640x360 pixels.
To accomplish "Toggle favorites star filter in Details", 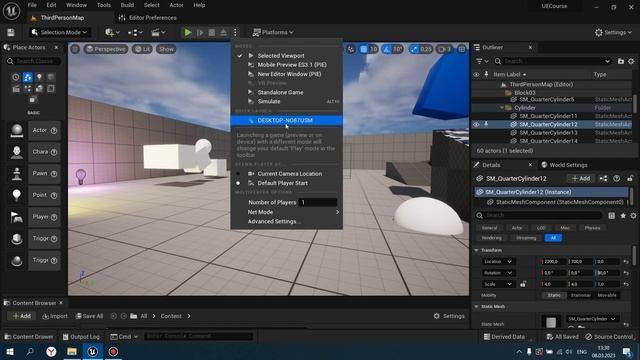I will [x=623, y=216].
